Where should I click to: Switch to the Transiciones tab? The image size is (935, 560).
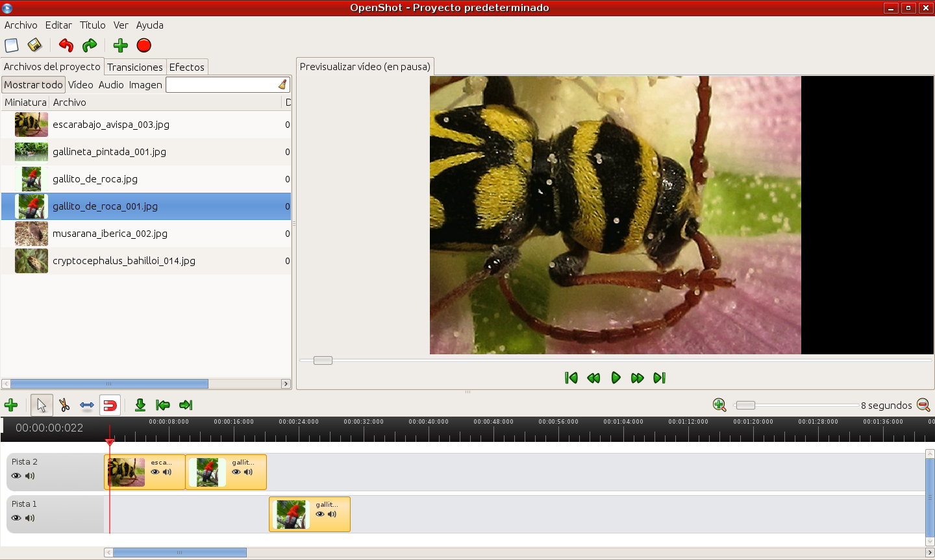click(134, 67)
